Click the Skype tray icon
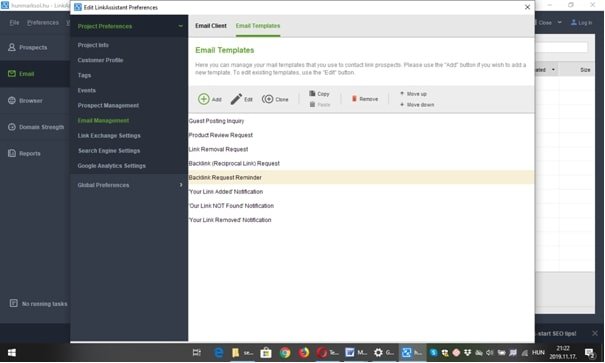Viewport: 605px width, 363px height. click(433, 353)
